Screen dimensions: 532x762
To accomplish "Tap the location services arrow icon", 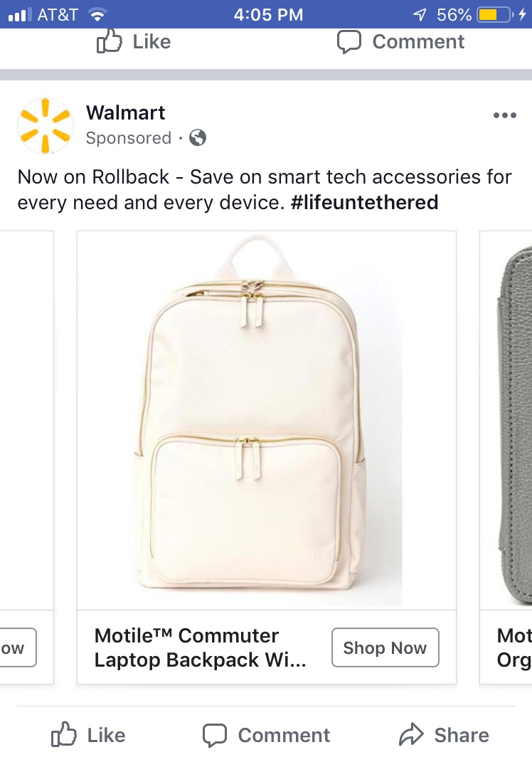I will (420, 14).
